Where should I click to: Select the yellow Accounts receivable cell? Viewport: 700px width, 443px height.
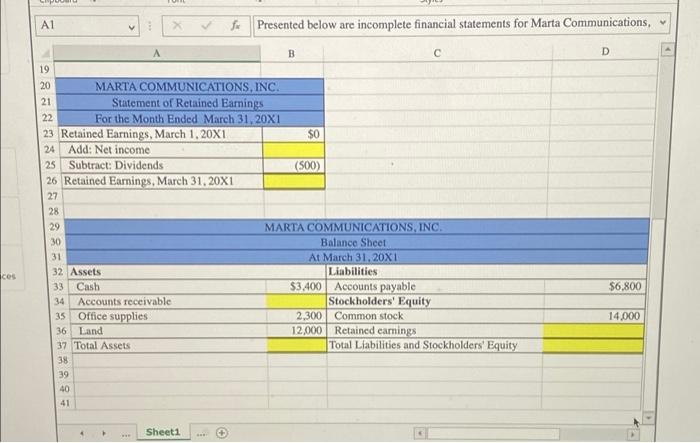(296, 301)
